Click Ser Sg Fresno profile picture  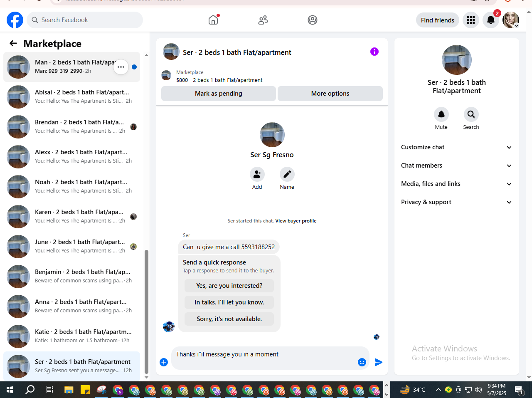click(272, 135)
